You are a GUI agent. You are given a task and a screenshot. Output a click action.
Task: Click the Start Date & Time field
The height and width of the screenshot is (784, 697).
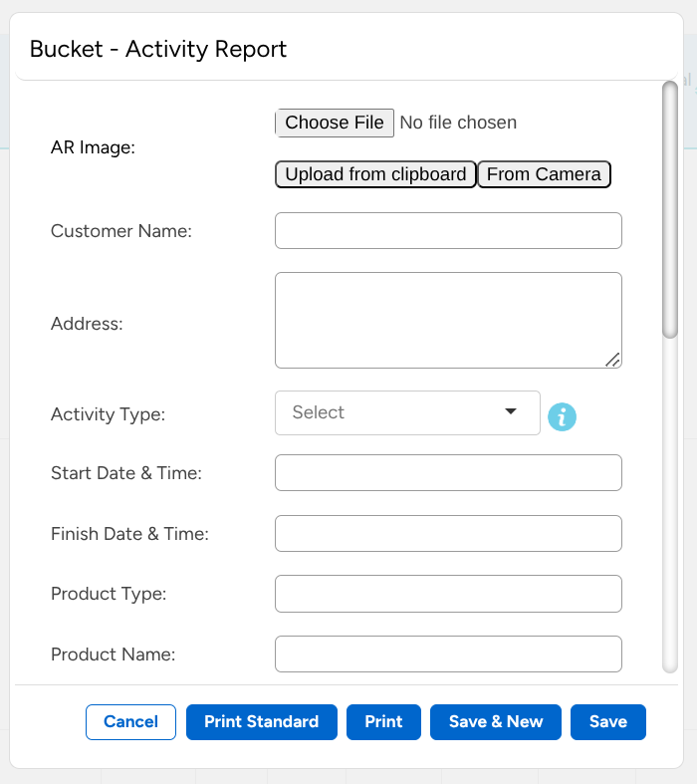tap(448, 473)
